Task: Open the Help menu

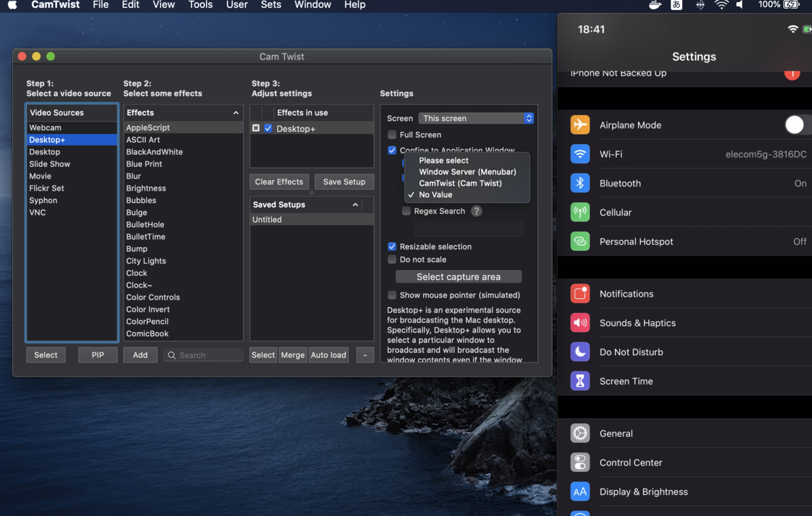Action: click(x=355, y=5)
